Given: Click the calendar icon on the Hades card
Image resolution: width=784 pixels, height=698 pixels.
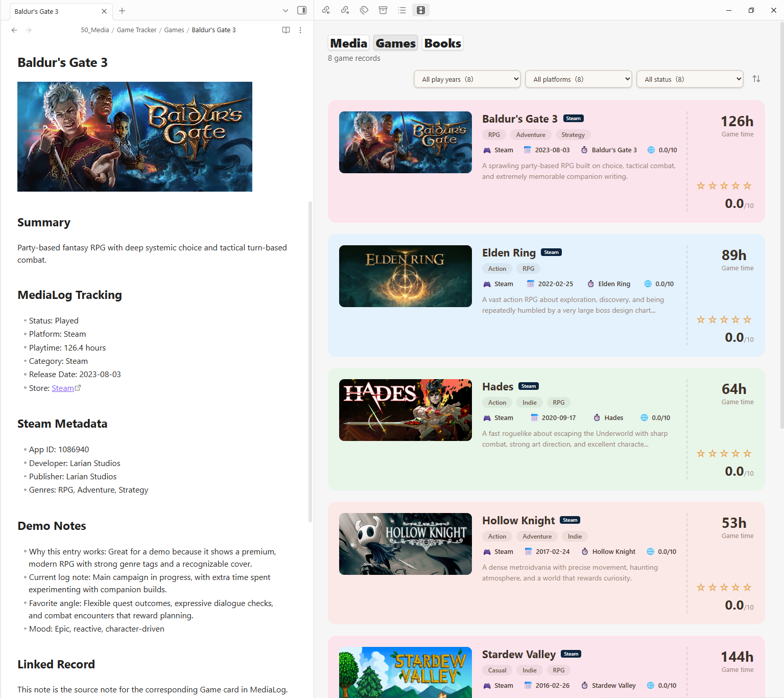Looking at the screenshot, I should 534,418.
